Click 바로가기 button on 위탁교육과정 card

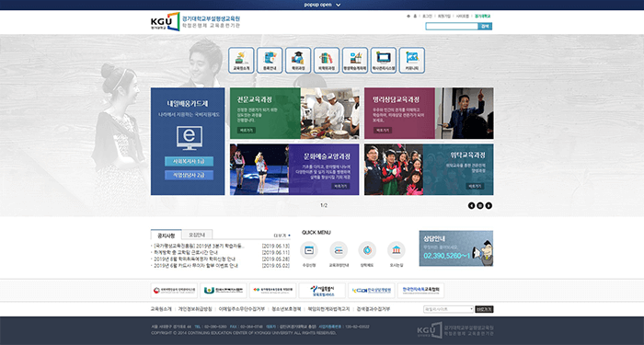(475, 186)
